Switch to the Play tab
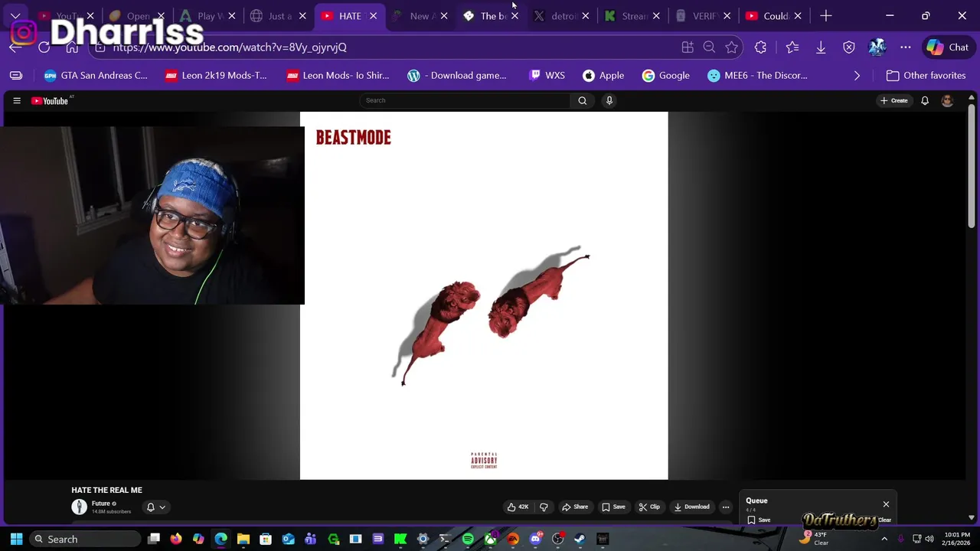 click(x=207, y=15)
